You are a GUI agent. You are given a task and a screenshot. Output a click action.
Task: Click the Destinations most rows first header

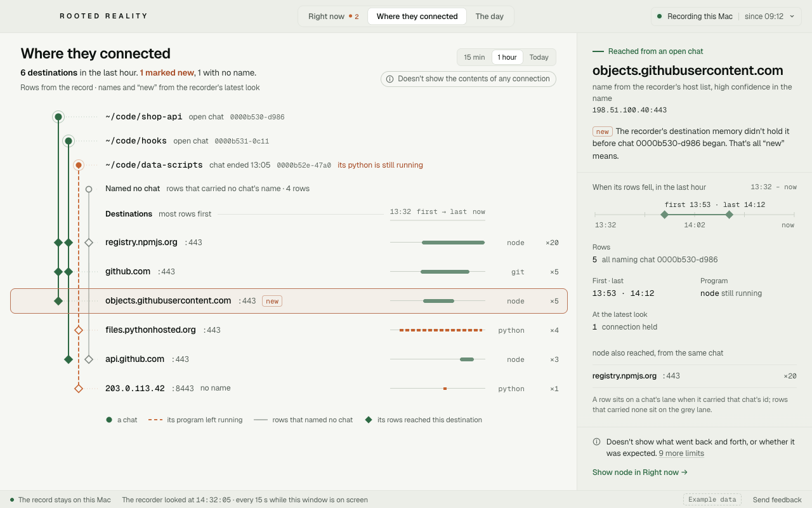[x=159, y=214]
